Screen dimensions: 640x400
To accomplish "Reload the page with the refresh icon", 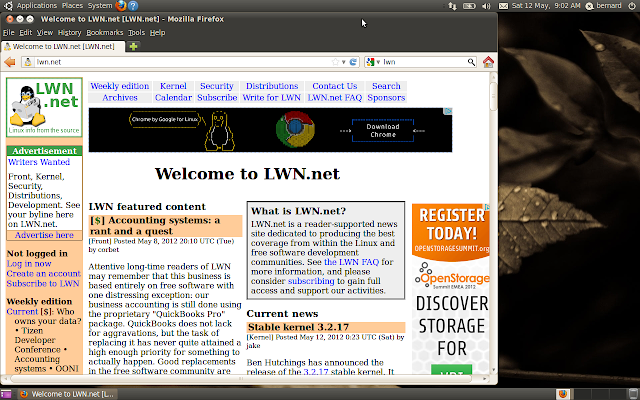I will click(x=353, y=62).
